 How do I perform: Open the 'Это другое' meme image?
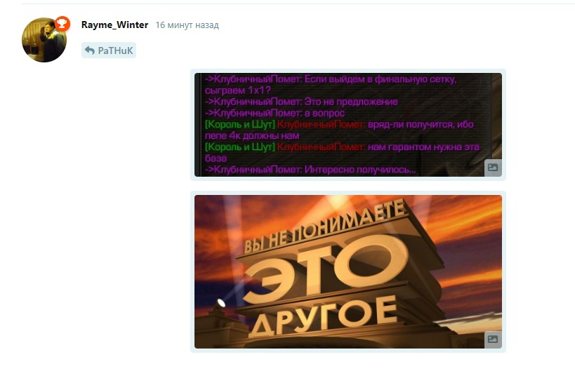coord(348,271)
